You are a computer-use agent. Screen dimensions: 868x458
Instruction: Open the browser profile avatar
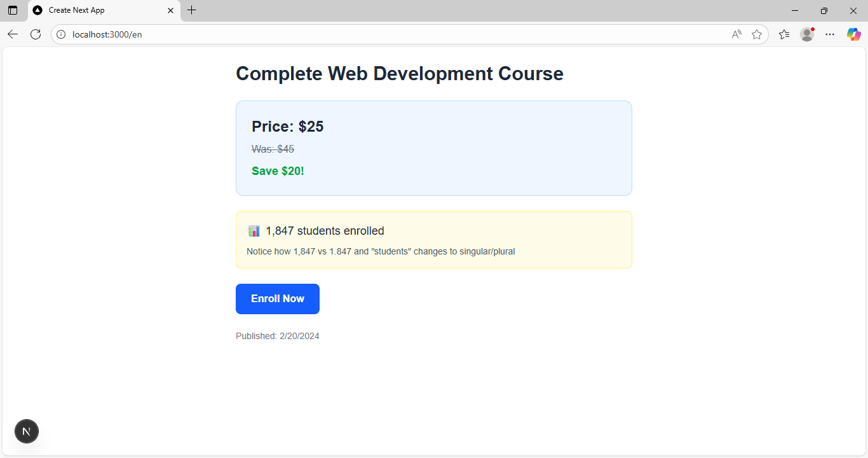tap(807, 34)
